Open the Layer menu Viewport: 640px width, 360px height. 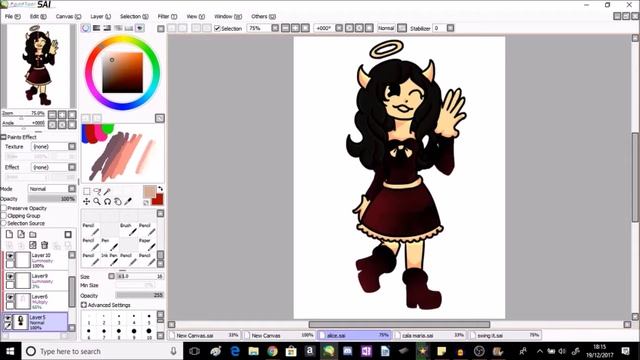100,16
